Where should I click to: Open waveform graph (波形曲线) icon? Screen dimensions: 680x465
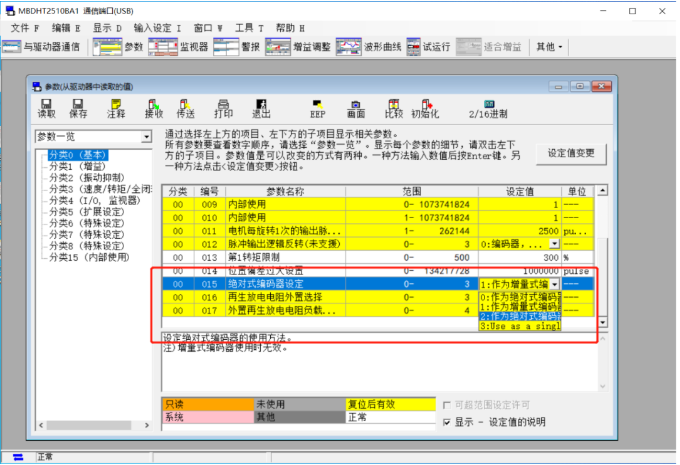[348, 47]
